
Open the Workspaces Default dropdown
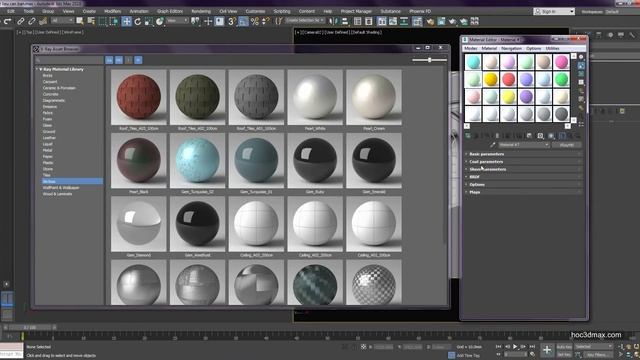click(x=611, y=11)
